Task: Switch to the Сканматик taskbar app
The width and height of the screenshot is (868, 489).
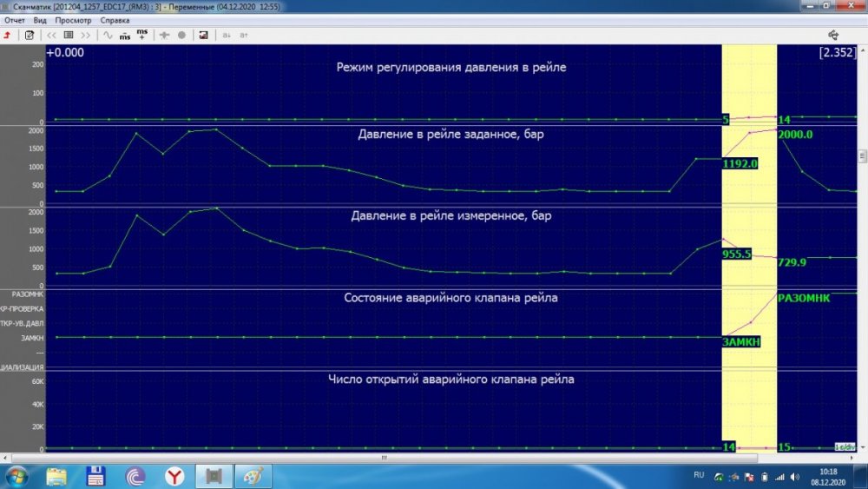Action: point(214,476)
